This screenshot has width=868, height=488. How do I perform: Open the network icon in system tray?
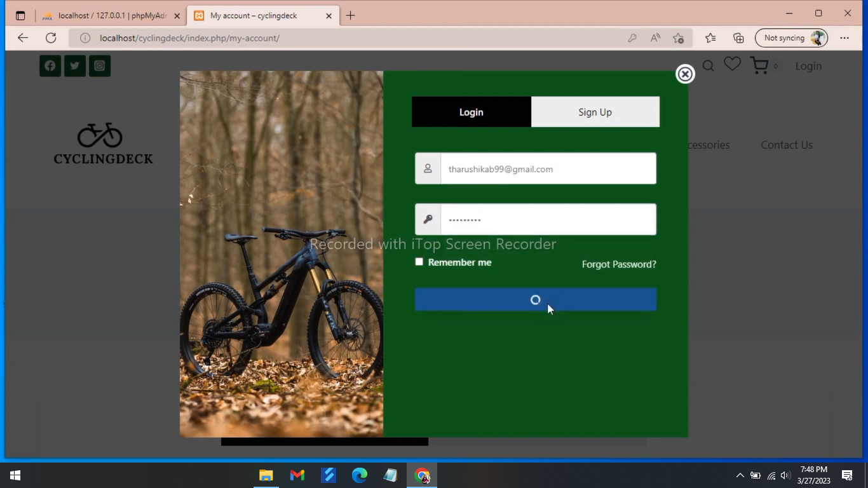tap(771, 475)
